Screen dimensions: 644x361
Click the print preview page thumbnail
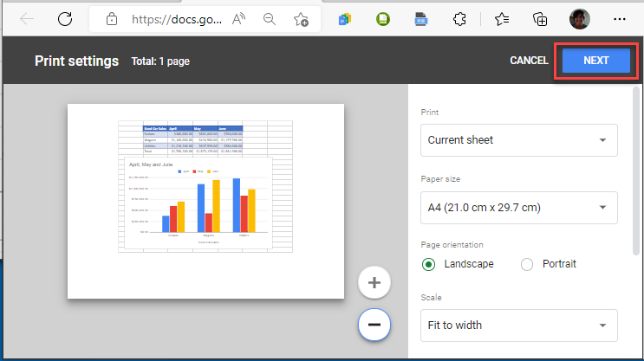pos(205,201)
